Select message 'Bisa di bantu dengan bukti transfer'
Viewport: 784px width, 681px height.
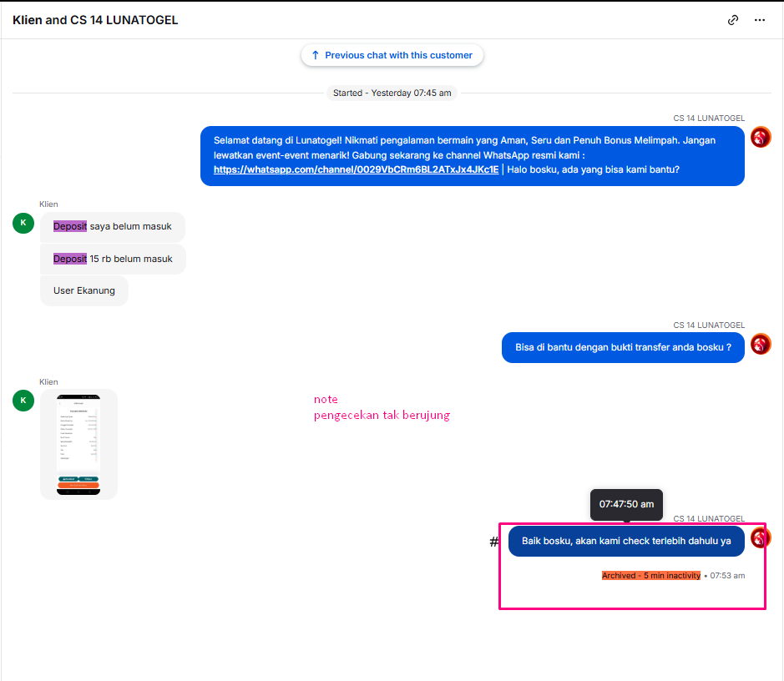(623, 347)
